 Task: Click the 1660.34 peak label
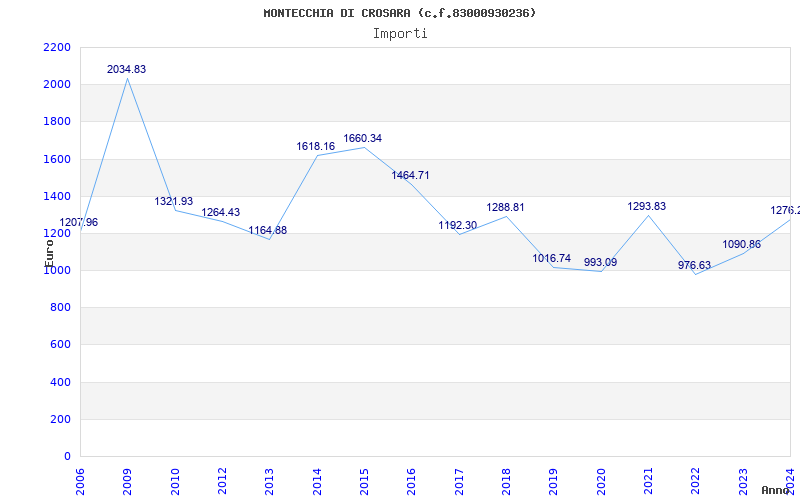point(363,138)
